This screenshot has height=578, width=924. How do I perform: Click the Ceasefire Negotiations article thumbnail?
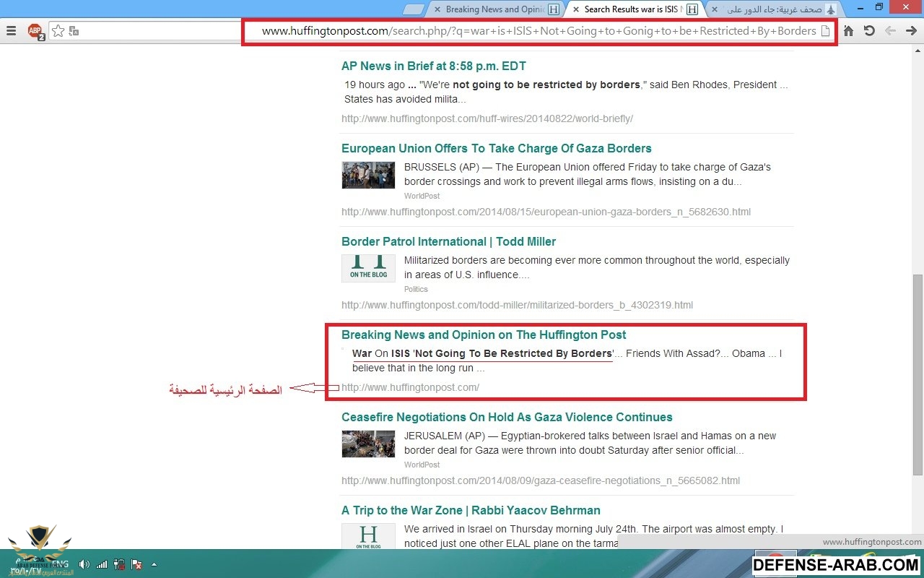[368, 444]
